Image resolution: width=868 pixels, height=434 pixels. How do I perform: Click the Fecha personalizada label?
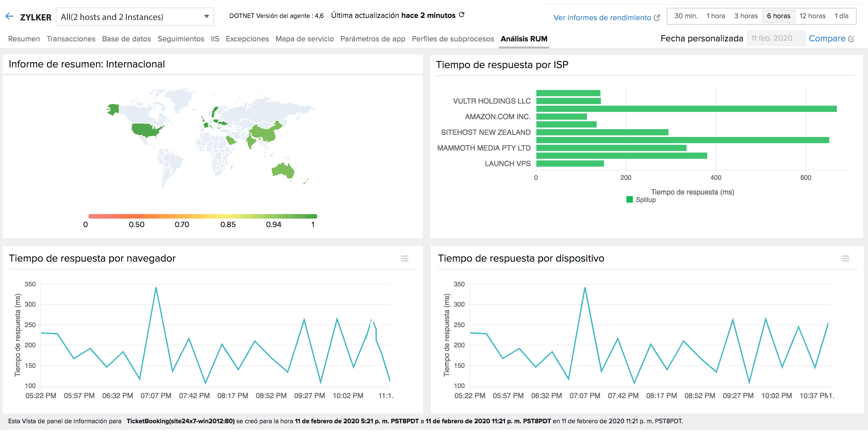pyautogui.click(x=702, y=38)
